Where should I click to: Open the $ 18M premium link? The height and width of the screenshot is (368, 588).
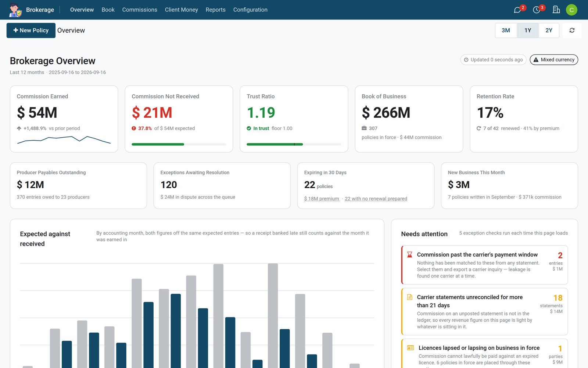322,199
